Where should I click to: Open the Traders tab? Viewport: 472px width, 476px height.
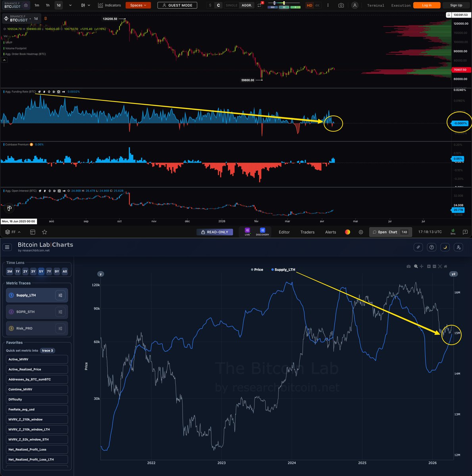(307, 232)
